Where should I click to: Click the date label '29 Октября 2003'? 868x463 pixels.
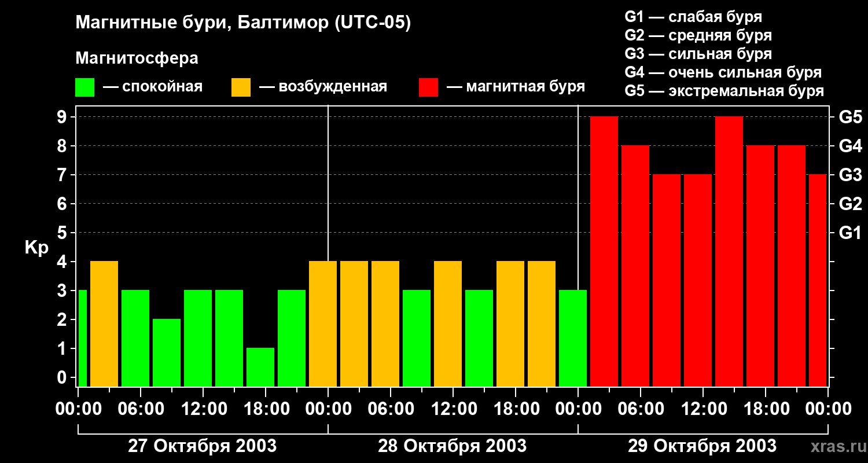(x=702, y=446)
